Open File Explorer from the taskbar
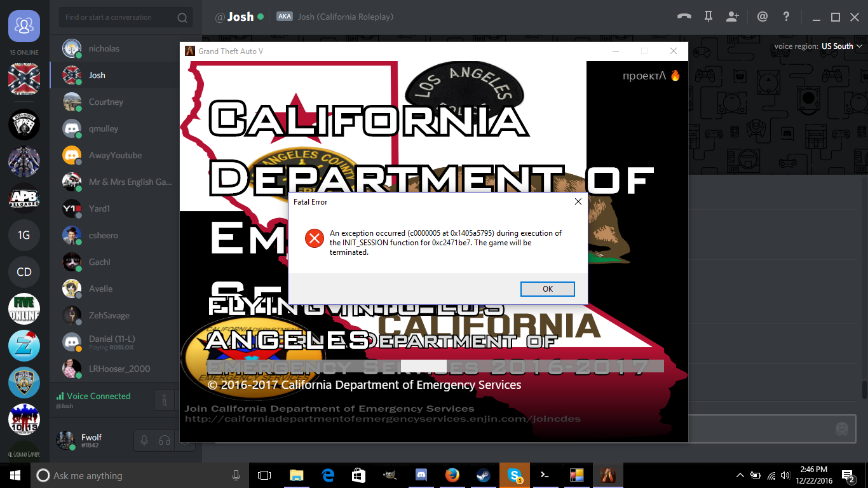The width and height of the screenshot is (868, 488). pos(296,475)
